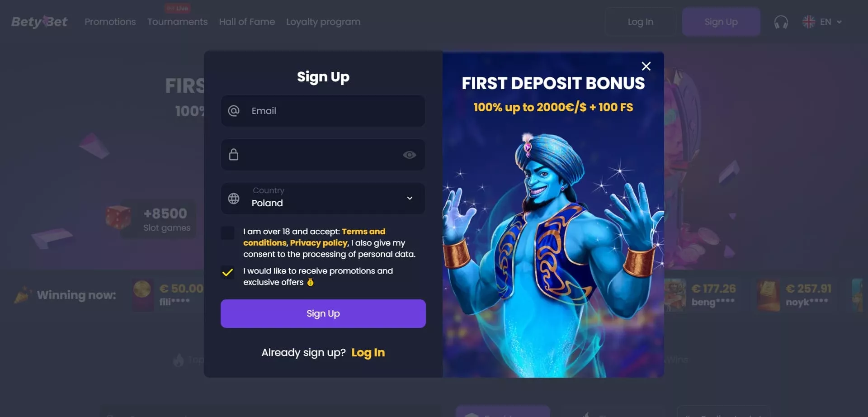Viewport: 868px width, 417px height.
Task: Follow the yellow Log In link
Action: (368, 353)
